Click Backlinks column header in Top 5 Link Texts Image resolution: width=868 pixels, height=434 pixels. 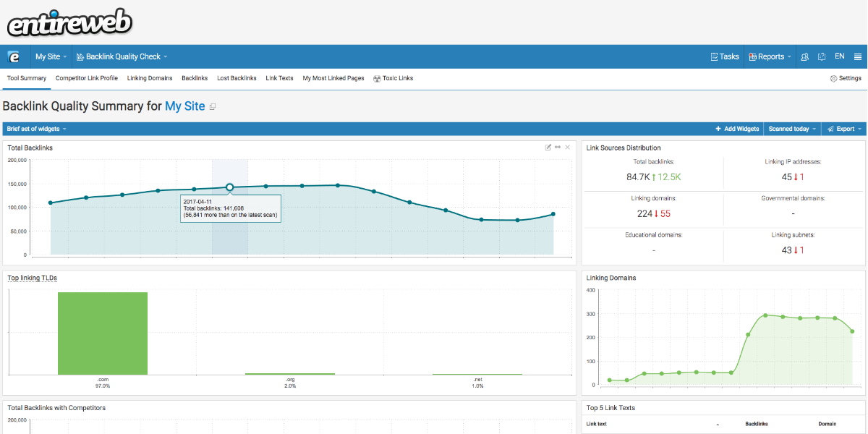[757, 424]
